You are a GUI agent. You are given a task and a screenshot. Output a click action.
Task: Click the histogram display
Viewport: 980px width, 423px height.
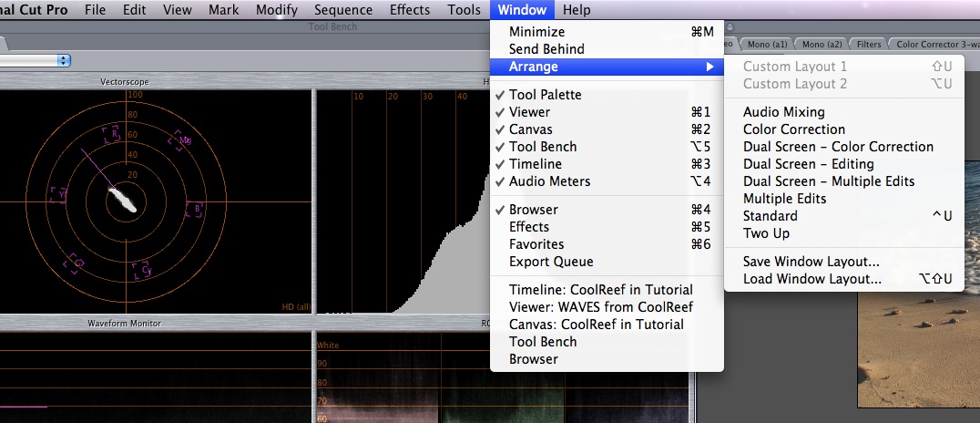click(404, 201)
